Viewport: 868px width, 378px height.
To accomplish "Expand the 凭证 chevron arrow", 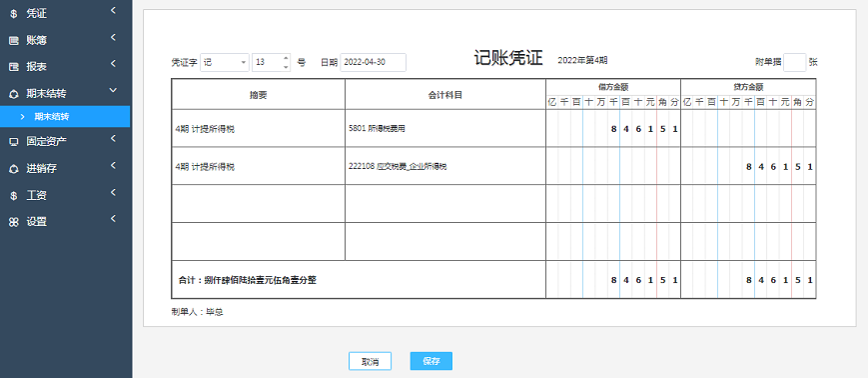I will pyautogui.click(x=113, y=10).
